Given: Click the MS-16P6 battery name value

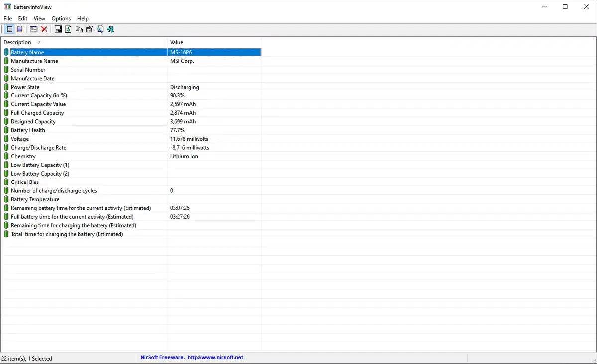Looking at the screenshot, I should (181, 52).
